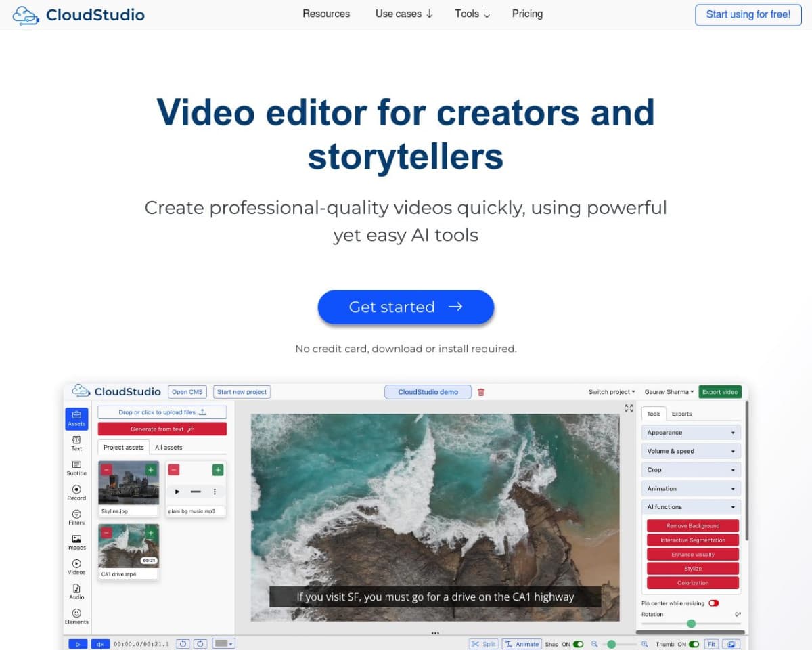Viewport: 812px width, 650px height.
Task: Open the Assets sidebar panel
Action: (x=76, y=418)
